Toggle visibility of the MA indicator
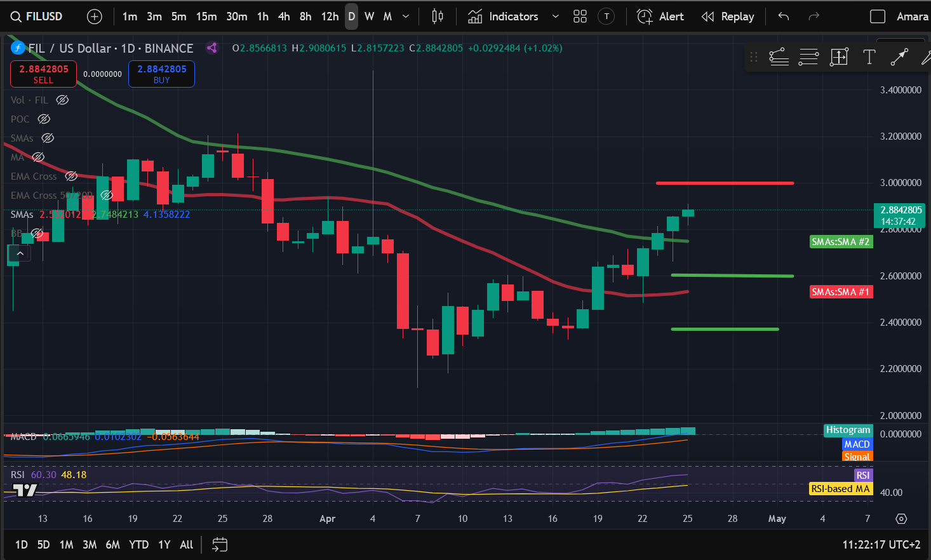 [38, 157]
